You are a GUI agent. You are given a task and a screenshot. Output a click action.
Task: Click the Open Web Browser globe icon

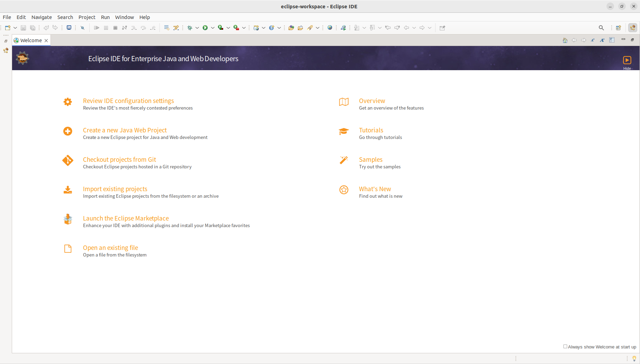pos(330,28)
